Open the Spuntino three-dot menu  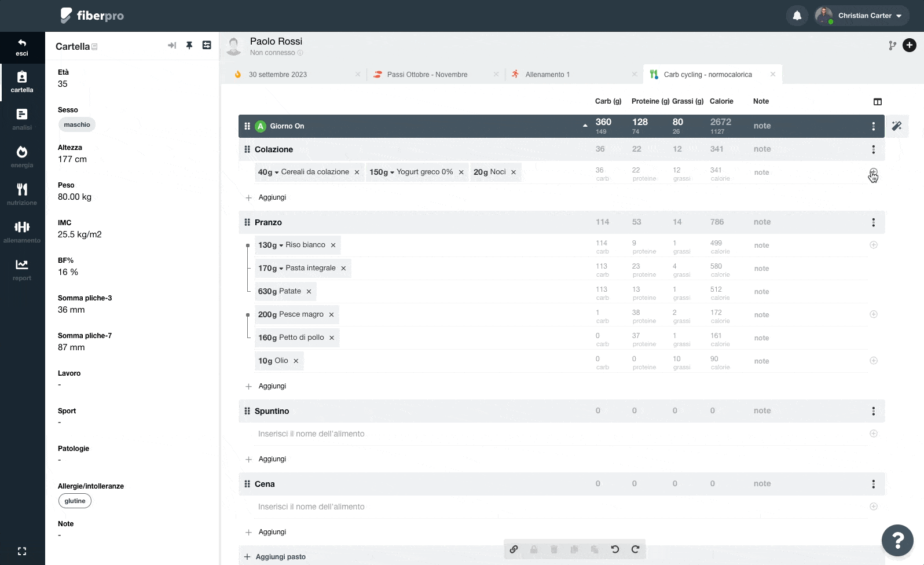[874, 411]
